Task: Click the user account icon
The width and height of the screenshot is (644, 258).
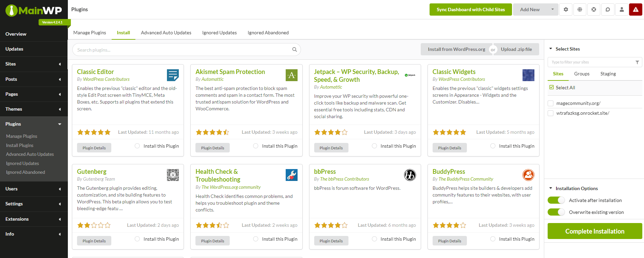Action: pos(622,10)
